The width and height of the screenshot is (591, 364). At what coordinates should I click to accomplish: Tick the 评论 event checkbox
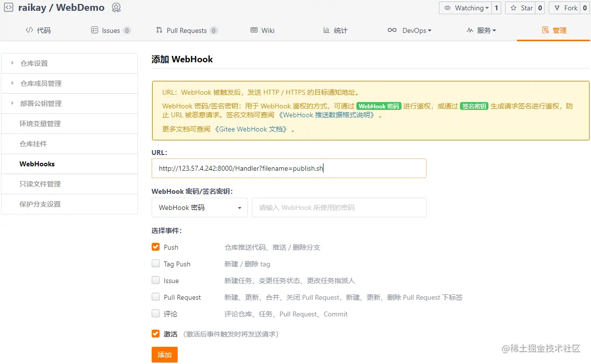pos(156,313)
